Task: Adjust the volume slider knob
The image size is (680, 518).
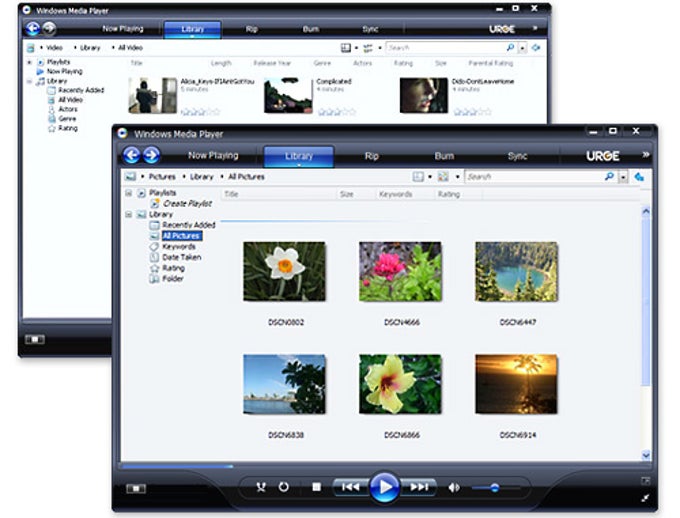Action: 494,488
